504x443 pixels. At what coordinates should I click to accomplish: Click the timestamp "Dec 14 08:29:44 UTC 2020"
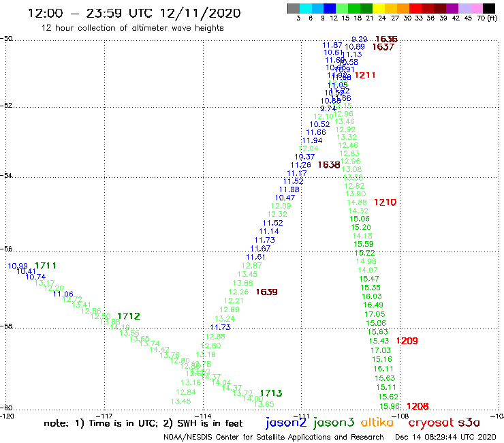tap(445, 438)
